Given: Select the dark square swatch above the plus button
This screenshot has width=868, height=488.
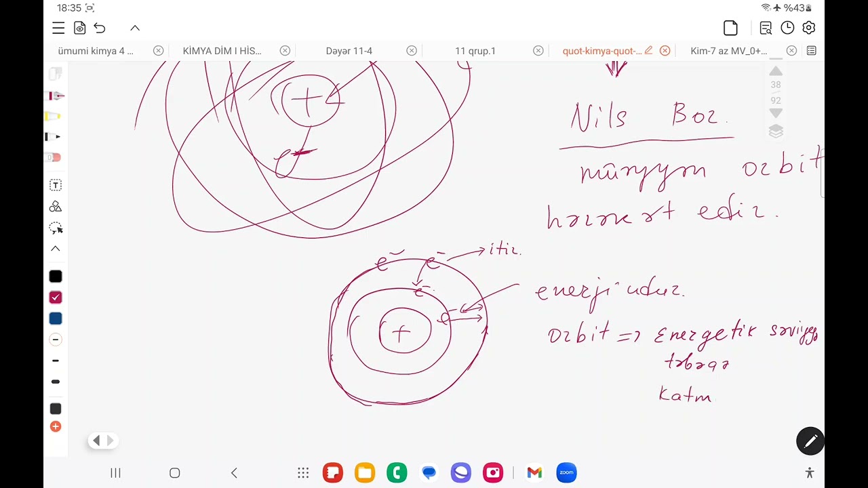Looking at the screenshot, I should click(56, 409).
